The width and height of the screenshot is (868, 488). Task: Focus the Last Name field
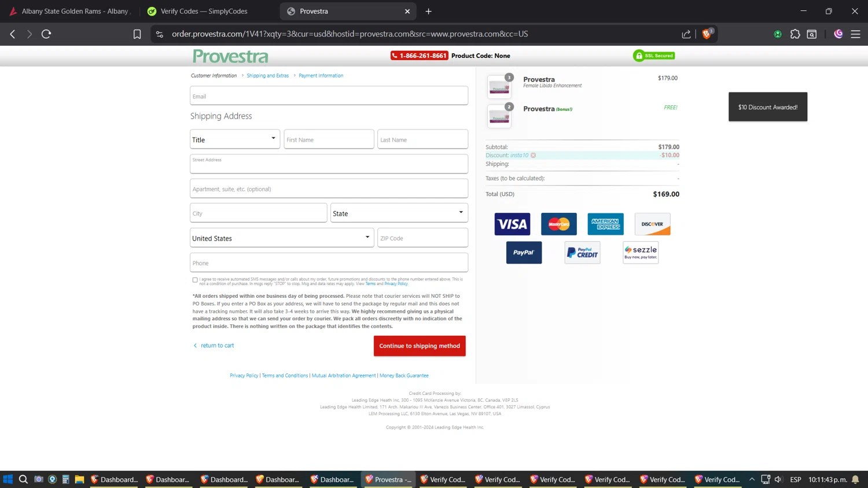click(422, 139)
